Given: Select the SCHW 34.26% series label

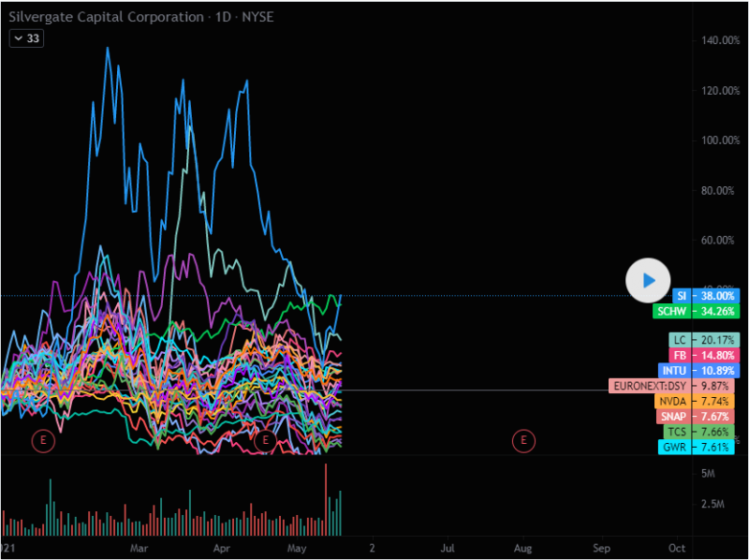Looking at the screenshot, I should point(698,311).
